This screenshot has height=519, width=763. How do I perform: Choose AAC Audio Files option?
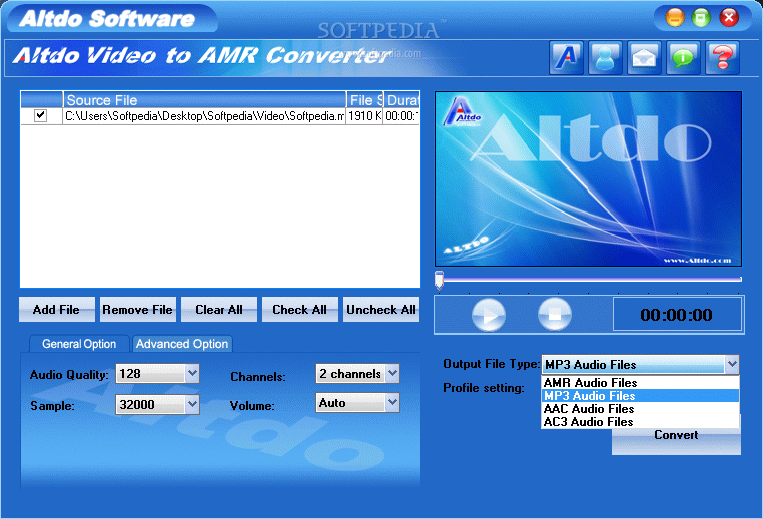[640, 409]
